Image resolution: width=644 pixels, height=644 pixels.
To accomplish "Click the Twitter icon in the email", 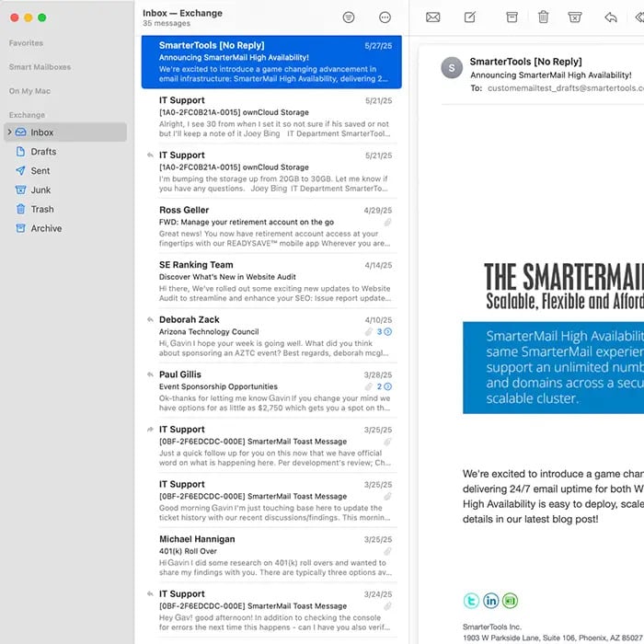I will click(471, 601).
